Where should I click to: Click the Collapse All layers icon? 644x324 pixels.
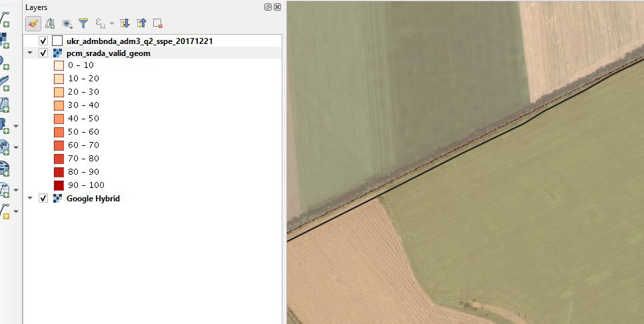pos(141,23)
